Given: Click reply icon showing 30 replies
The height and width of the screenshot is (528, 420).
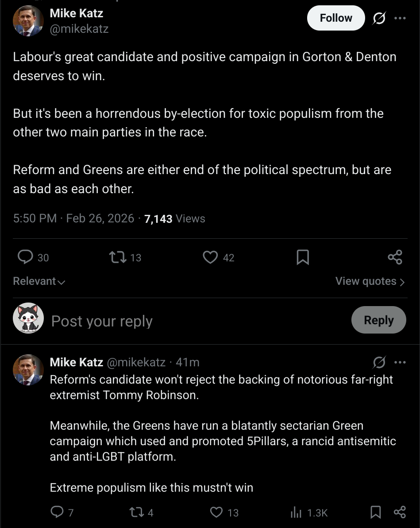Looking at the screenshot, I should 26,257.
